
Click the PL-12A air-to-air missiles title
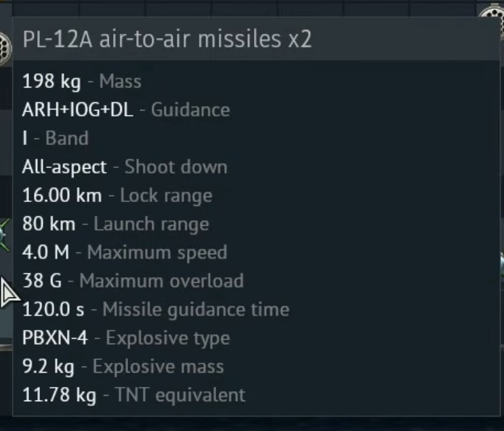pyautogui.click(x=167, y=39)
